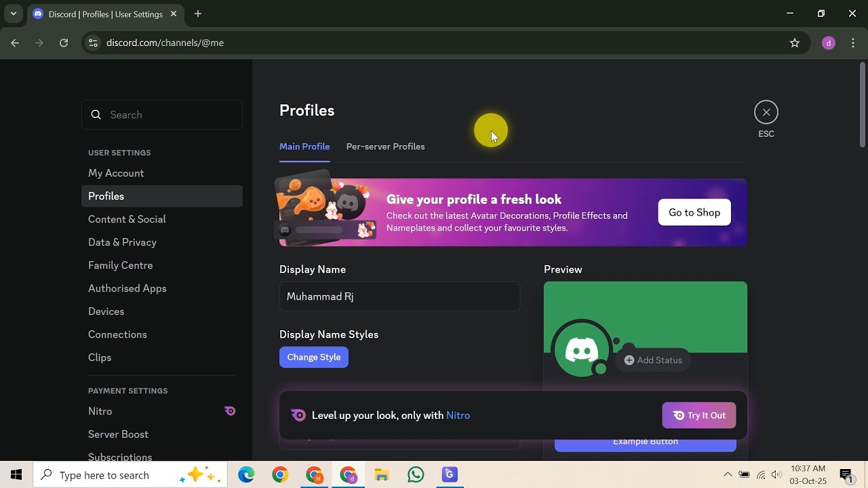Open the notification center icon
Screen dimensions: 868x488
pyautogui.click(x=846, y=475)
